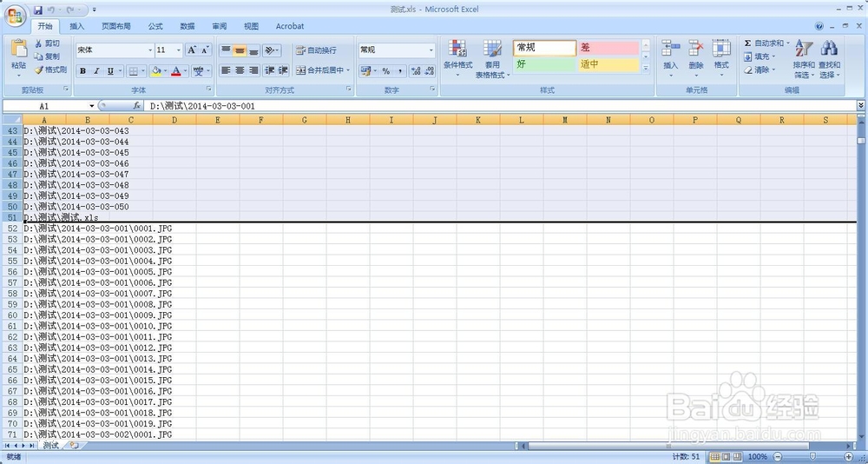Apply accounting number format icon
Image resolution: width=868 pixels, height=464 pixels.
pyautogui.click(x=365, y=71)
